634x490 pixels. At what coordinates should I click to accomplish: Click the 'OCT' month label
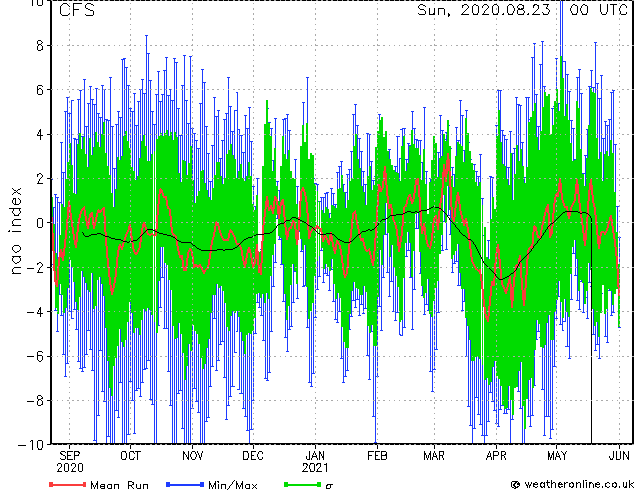click(131, 456)
